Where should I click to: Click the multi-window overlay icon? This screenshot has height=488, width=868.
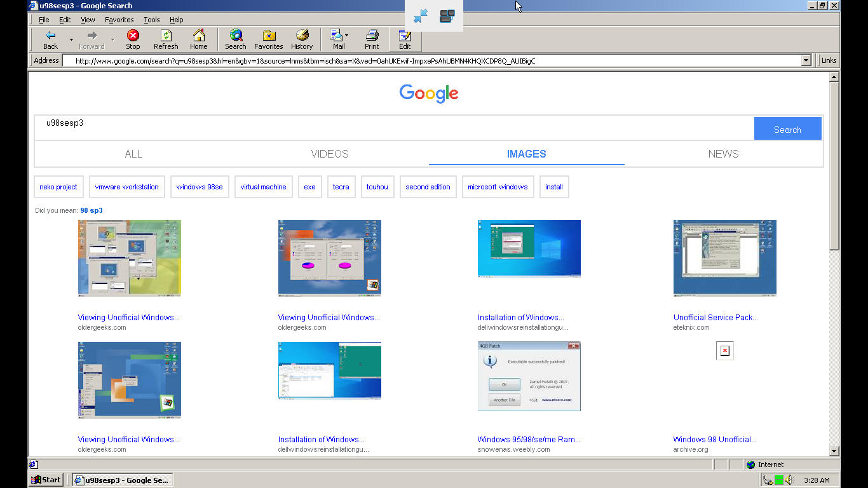447,16
